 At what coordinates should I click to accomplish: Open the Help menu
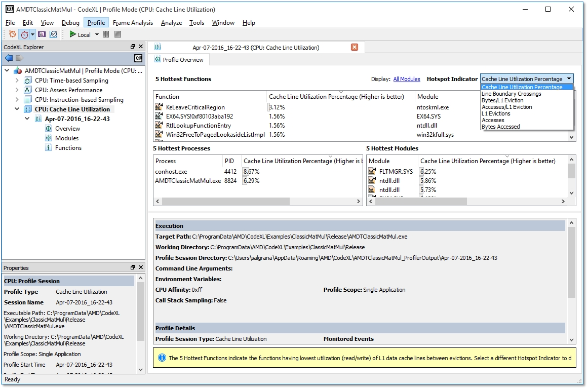[x=249, y=22]
